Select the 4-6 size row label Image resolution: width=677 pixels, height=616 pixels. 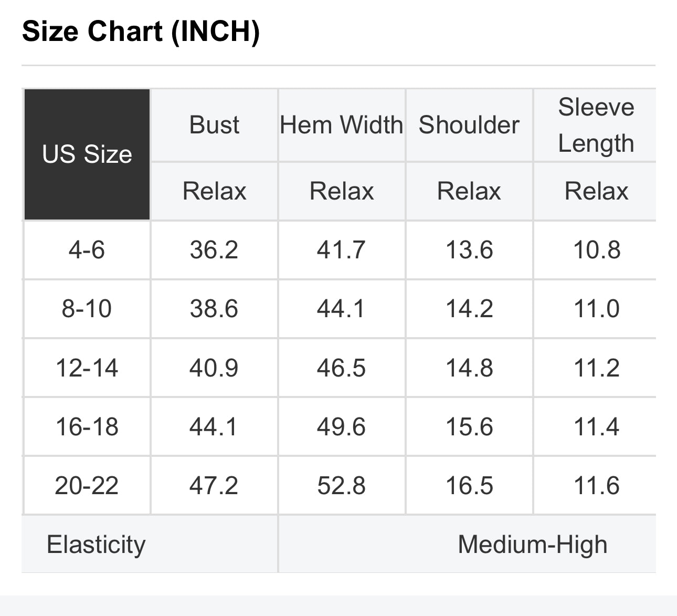pyautogui.click(x=87, y=249)
